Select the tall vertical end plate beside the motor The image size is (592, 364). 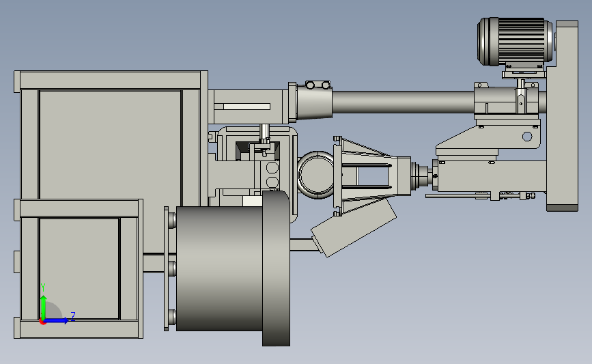pos(562,116)
